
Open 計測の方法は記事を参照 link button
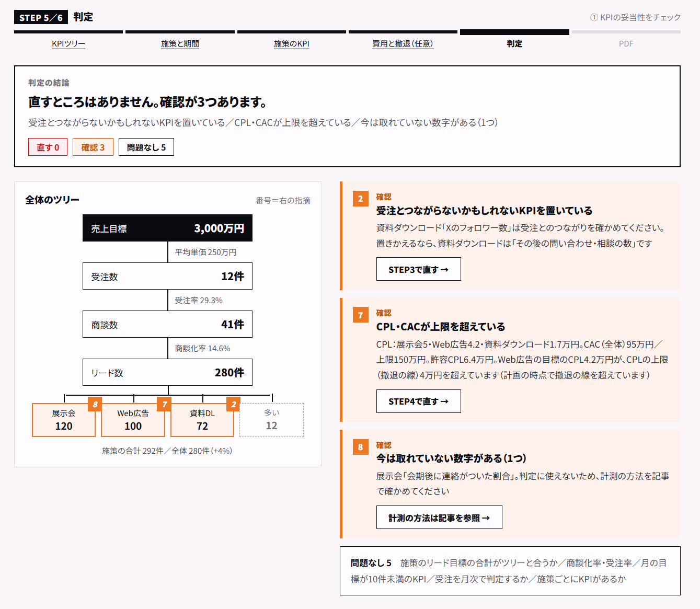pos(439,518)
